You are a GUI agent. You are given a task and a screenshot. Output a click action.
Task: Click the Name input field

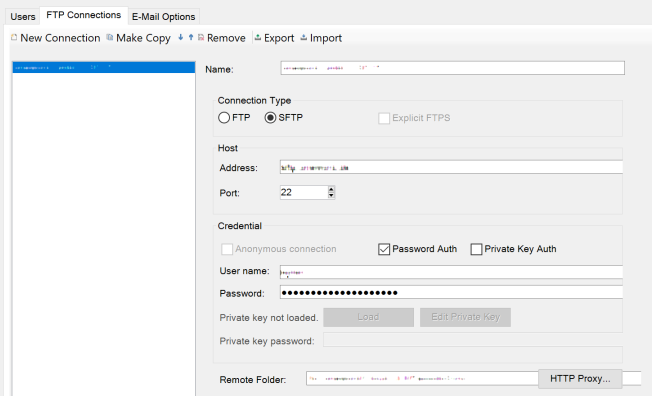coord(452,68)
